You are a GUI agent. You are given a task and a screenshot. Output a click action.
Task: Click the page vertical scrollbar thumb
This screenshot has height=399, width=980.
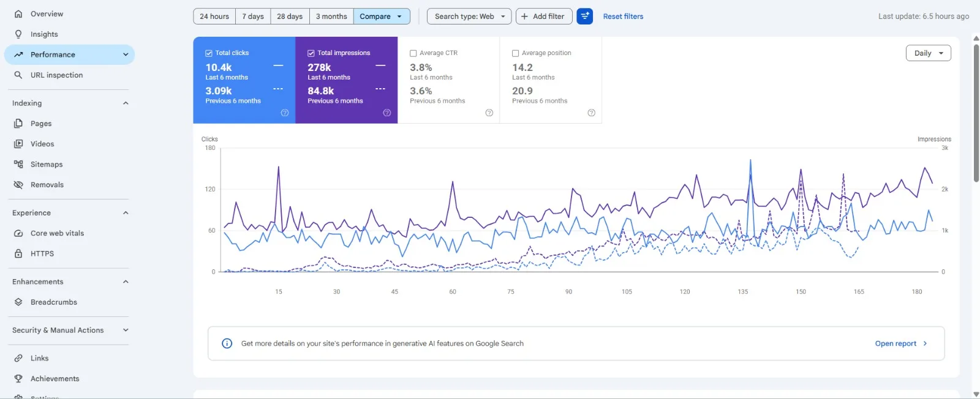976,113
